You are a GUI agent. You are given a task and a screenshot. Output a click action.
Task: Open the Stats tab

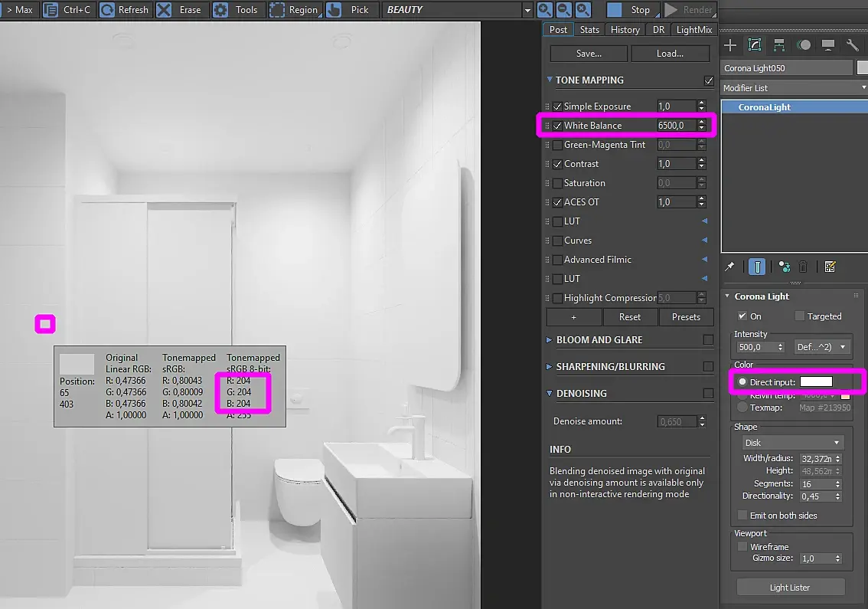(x=589, y=30)
